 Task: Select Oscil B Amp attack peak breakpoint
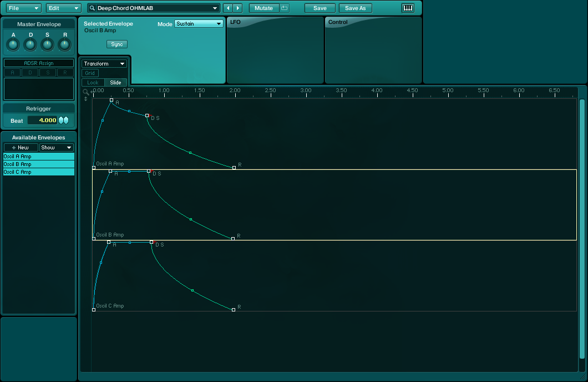click(x=110, y=171)
